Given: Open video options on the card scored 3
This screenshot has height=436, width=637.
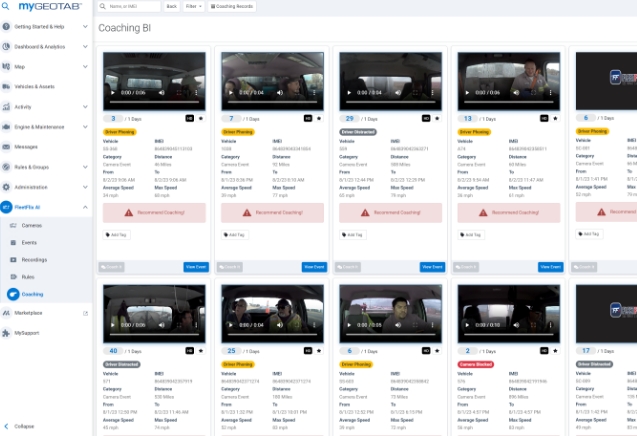Looking at the screenshot, I should (196, 93).
